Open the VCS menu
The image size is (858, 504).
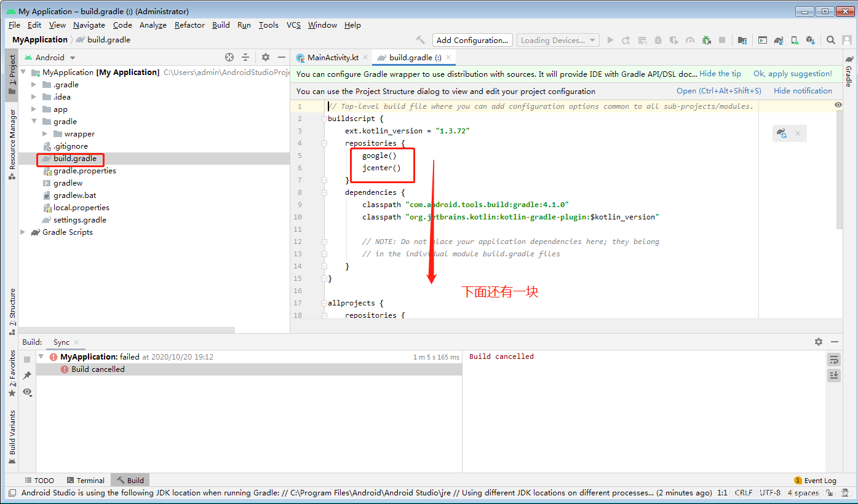pos(294,25)
